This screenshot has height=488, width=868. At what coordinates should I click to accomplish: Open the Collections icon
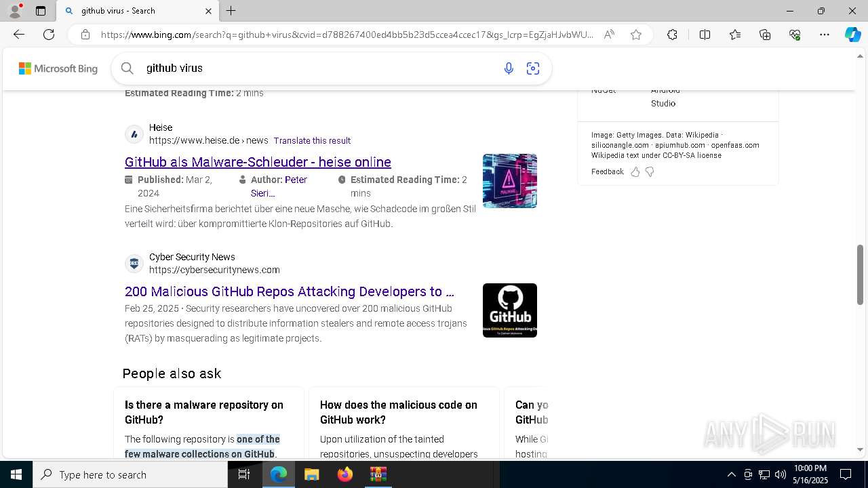(x=765, y=35)
